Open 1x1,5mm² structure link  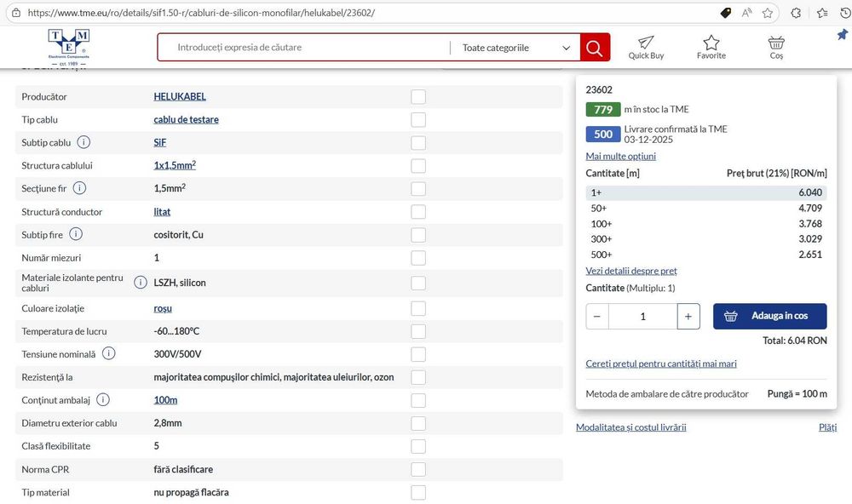175,165
